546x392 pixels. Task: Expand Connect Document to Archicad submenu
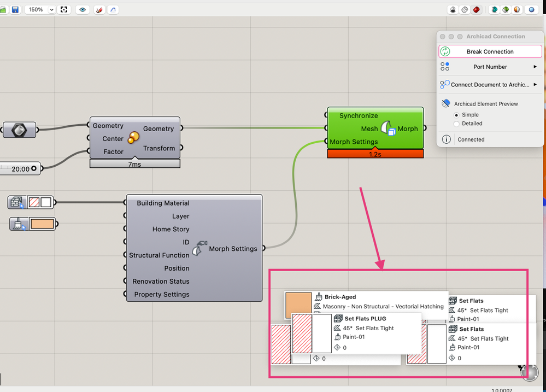(x=490, y=85)
